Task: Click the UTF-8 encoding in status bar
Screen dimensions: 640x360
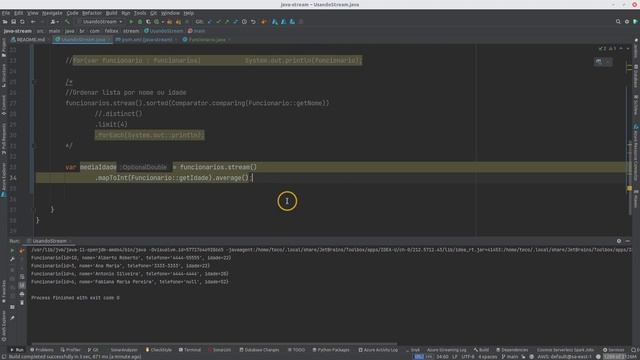Action: coord(468,357)
